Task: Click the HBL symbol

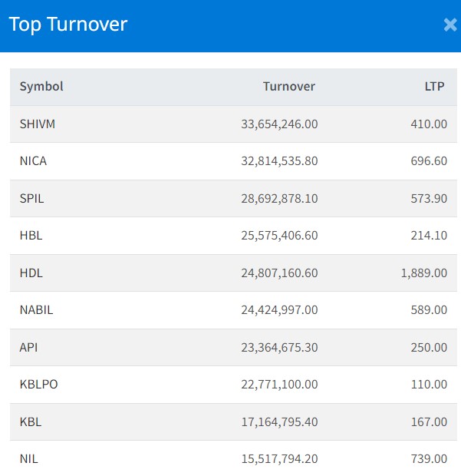Action: pos(31,236)
